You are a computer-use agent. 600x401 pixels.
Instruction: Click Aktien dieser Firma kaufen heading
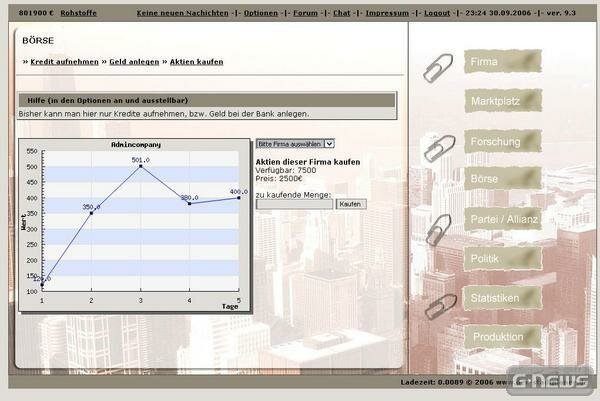click(308, 162)
